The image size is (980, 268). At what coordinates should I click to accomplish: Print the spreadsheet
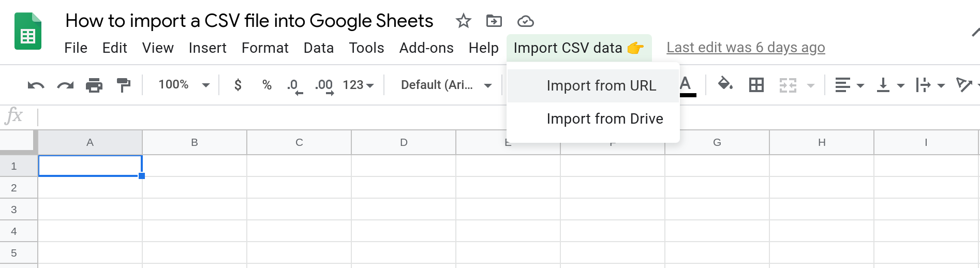94,85
